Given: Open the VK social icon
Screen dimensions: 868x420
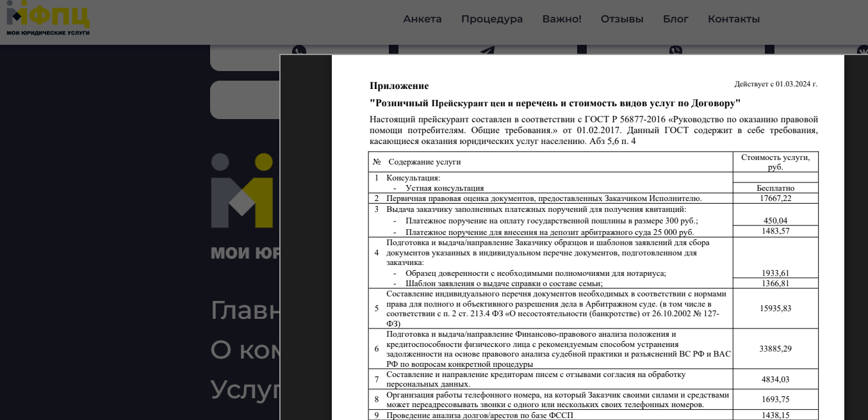Looking at the screenshot, I should pos(862,51).
